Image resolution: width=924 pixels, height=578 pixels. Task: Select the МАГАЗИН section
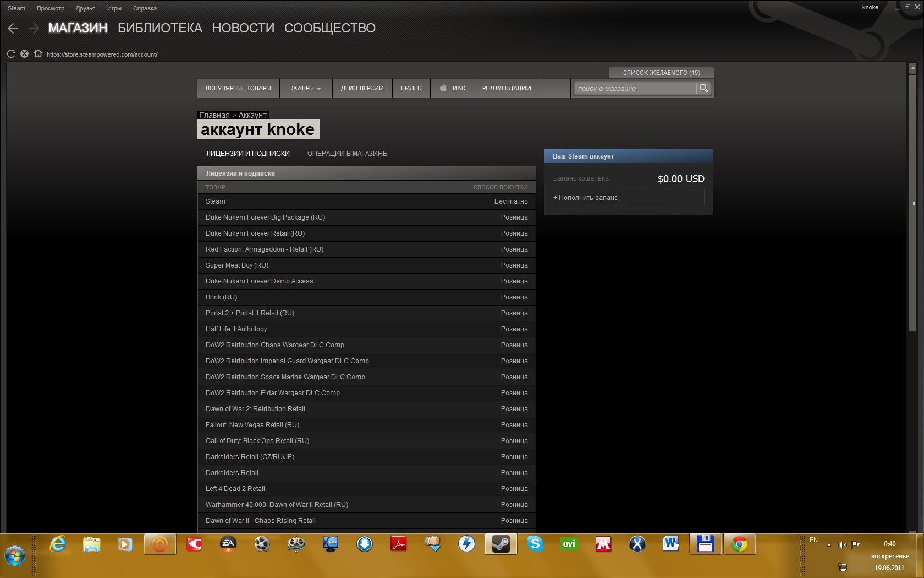tap(78, 28)
